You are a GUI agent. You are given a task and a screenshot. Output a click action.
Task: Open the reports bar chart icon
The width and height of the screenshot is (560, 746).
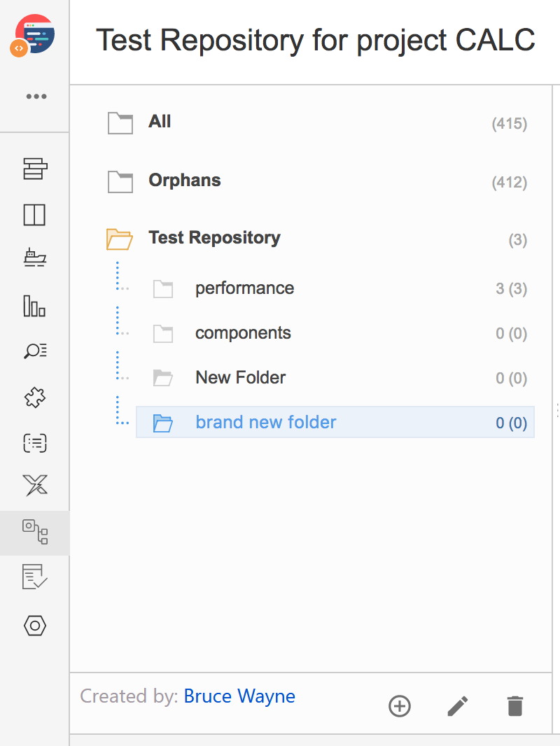(34, 306)
